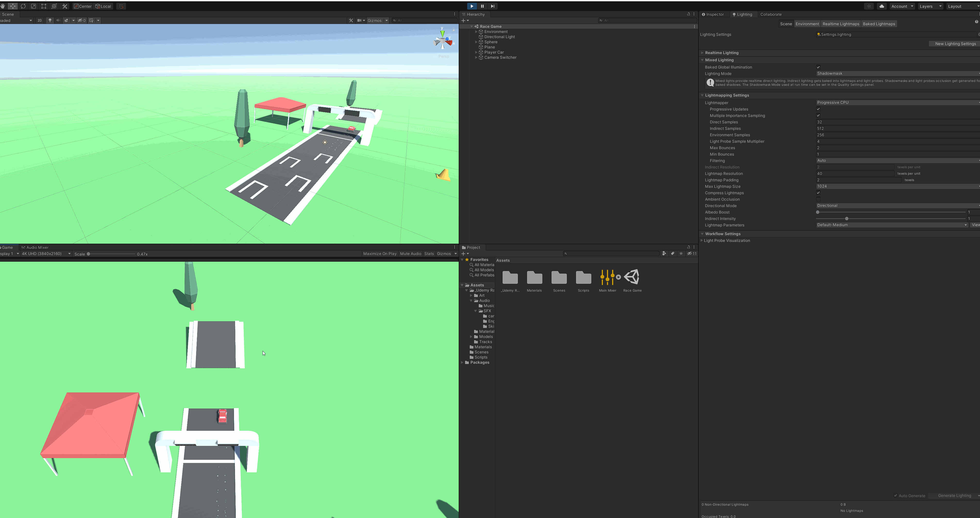The image size is (980, 518).
Task: Save search star icon in Project panel
Action: (681, 253)
